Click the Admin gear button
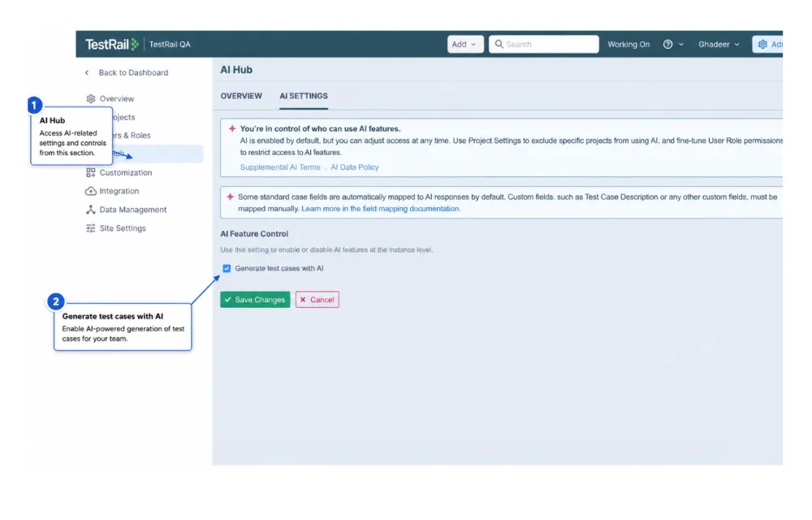Image resolution: width=812 pixels, height=520 pixels. 768,45
